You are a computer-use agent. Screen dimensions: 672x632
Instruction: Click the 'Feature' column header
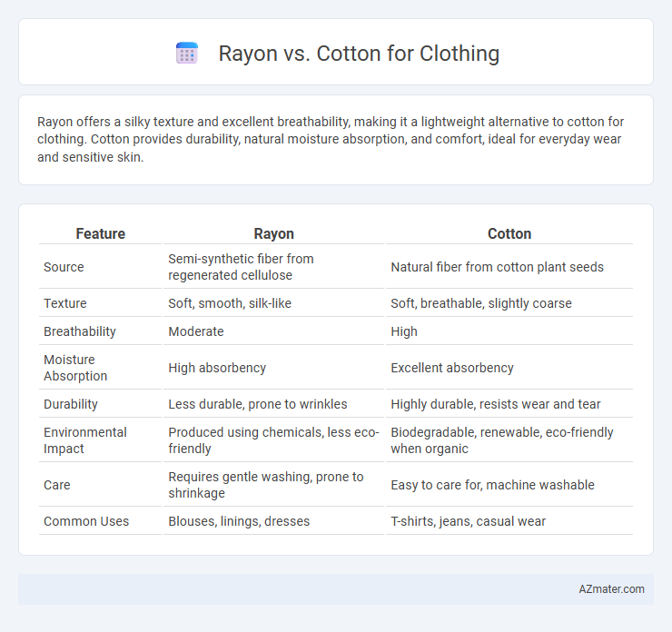click(100, 233)
